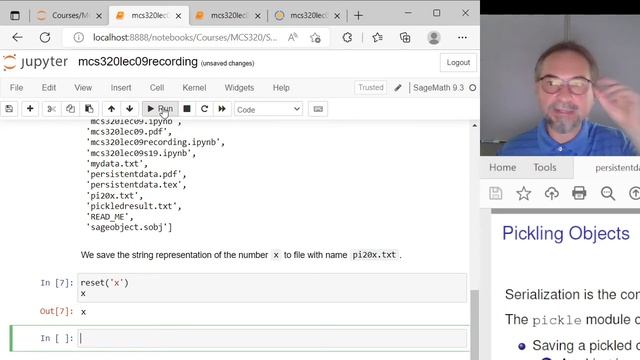Open Home tab in PDF viewer

point(502,167)
